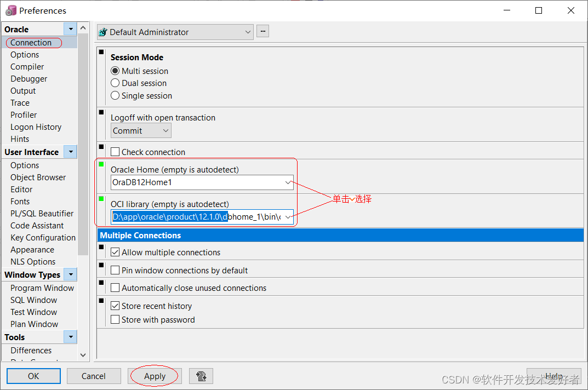Open the Commit logoff action dropdown
The width and height of the screenshot is (588, 390).
tap(165, 131)
